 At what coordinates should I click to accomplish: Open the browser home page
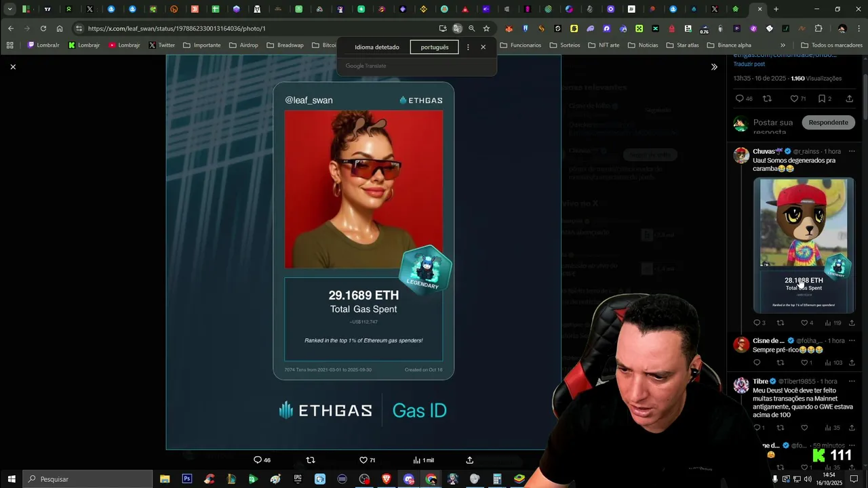[60, 28]
